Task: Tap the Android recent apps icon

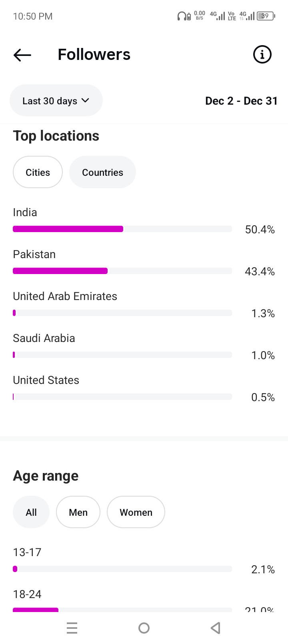Action: (x=72, y=628)
